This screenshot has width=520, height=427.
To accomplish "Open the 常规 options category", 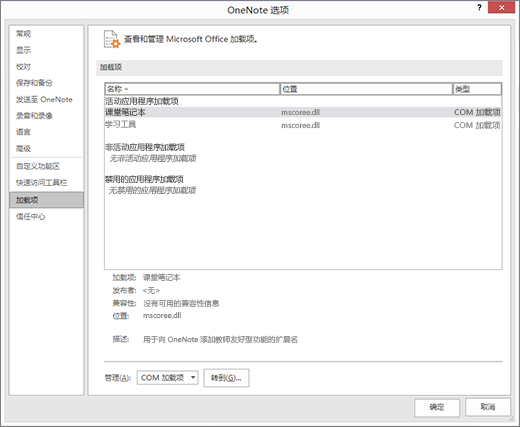I will pyautogui.click(x=23, y=34).
